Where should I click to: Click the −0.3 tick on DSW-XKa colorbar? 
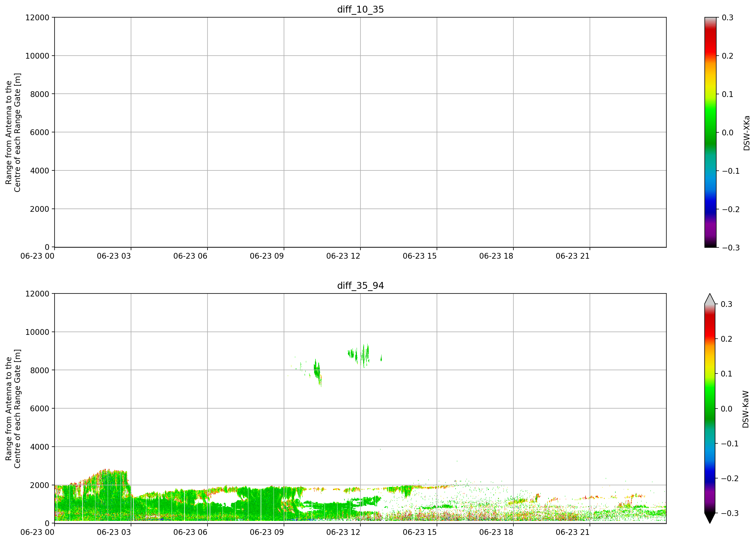click(731, 247)
